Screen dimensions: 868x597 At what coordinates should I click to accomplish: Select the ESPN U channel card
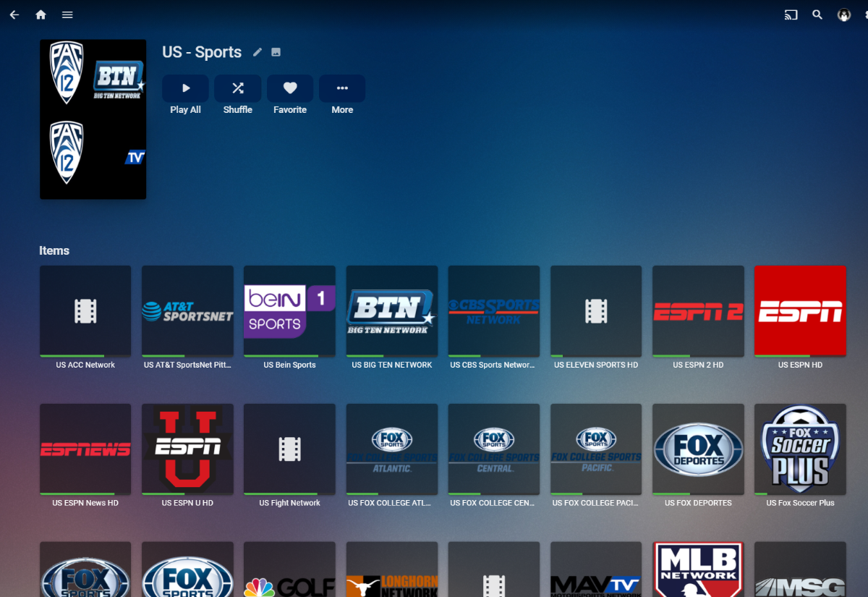[x=187, y=449]
